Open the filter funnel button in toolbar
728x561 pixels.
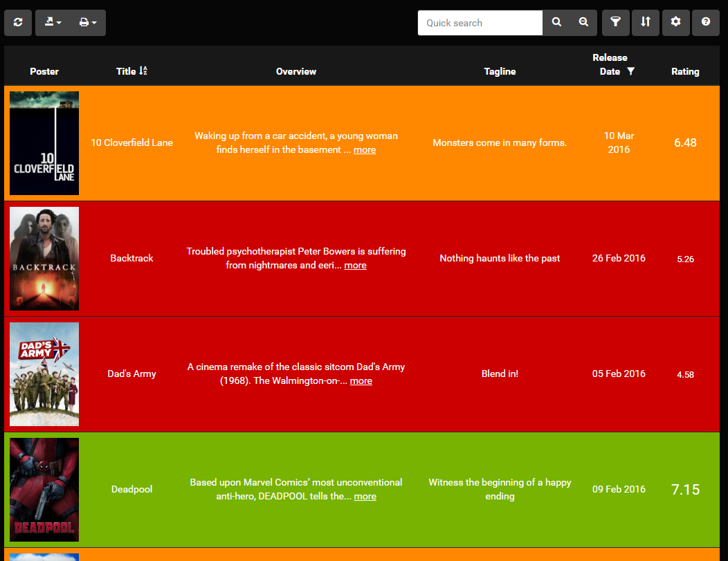615,23
